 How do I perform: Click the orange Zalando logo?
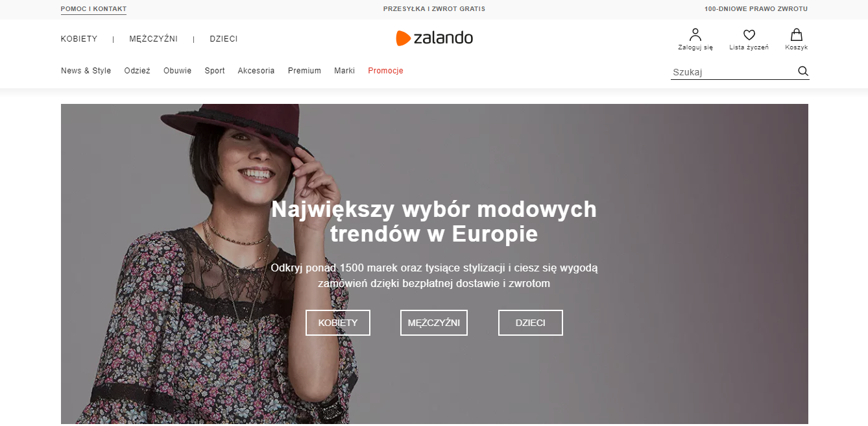pyautogui.click(x=434, y=38)
